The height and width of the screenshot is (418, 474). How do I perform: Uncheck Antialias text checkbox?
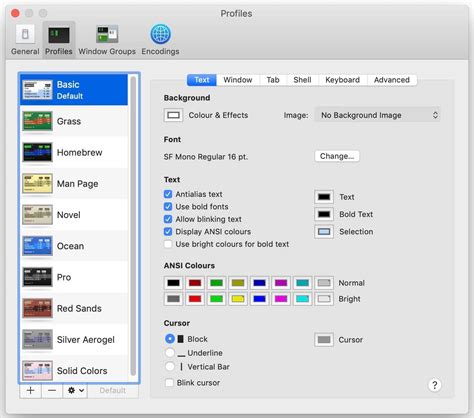[x=168, y=194]
